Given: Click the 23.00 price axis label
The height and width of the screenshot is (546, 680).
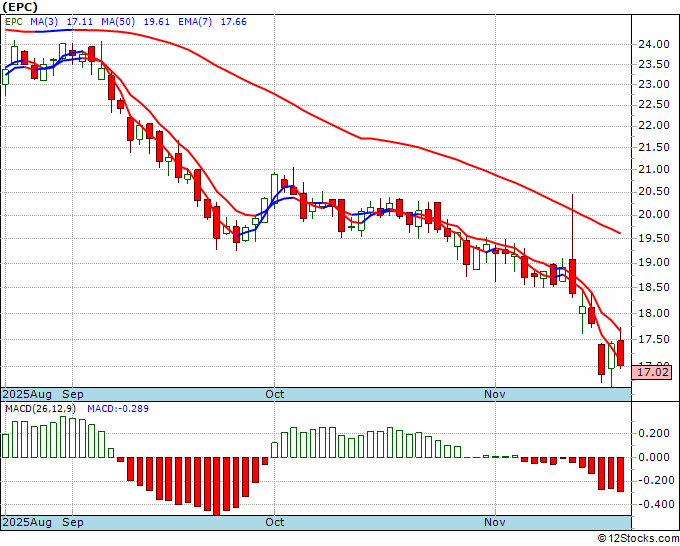Looking at the screenshot, I should click(654, 84).
